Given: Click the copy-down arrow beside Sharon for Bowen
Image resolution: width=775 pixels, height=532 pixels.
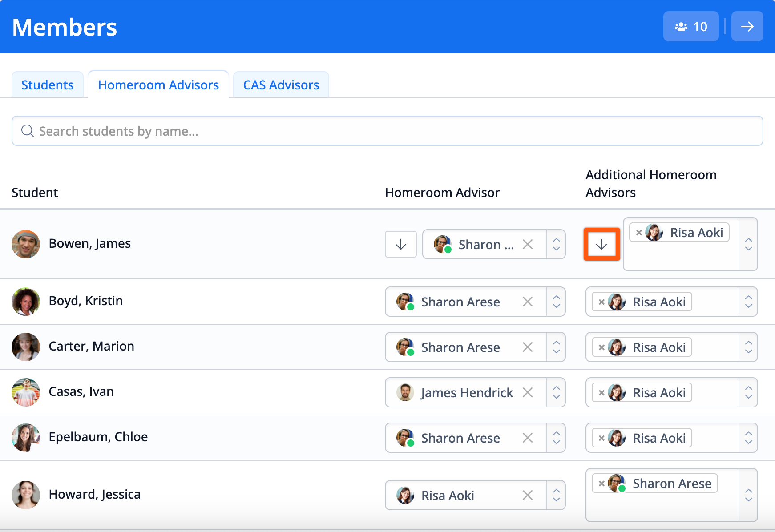Looking at the screenshot, I should coord(400,244).
